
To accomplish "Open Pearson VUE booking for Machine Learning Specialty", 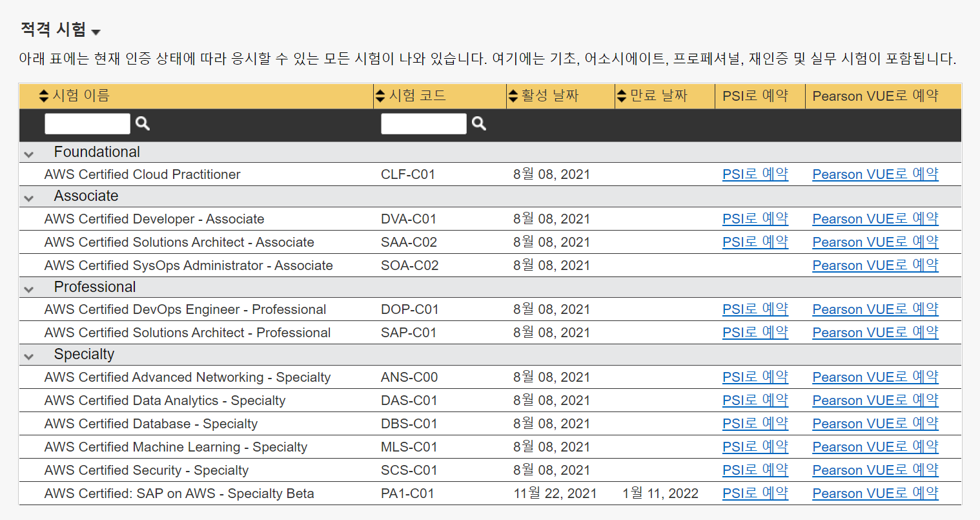I will click(x=875, y=447).
